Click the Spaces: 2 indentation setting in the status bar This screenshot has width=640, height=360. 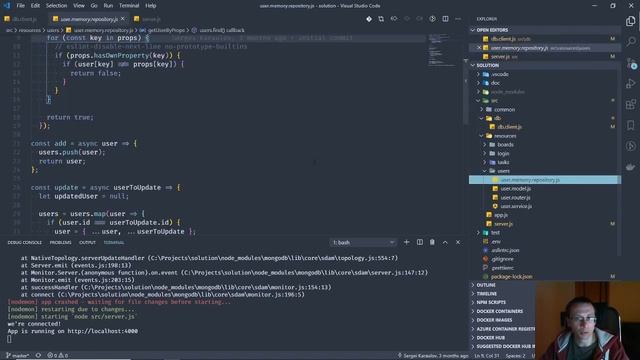tap(516, 356)
